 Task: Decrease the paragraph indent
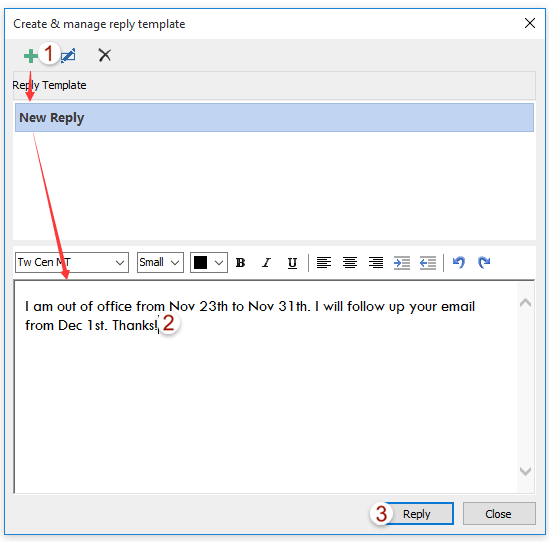(428, 263)
